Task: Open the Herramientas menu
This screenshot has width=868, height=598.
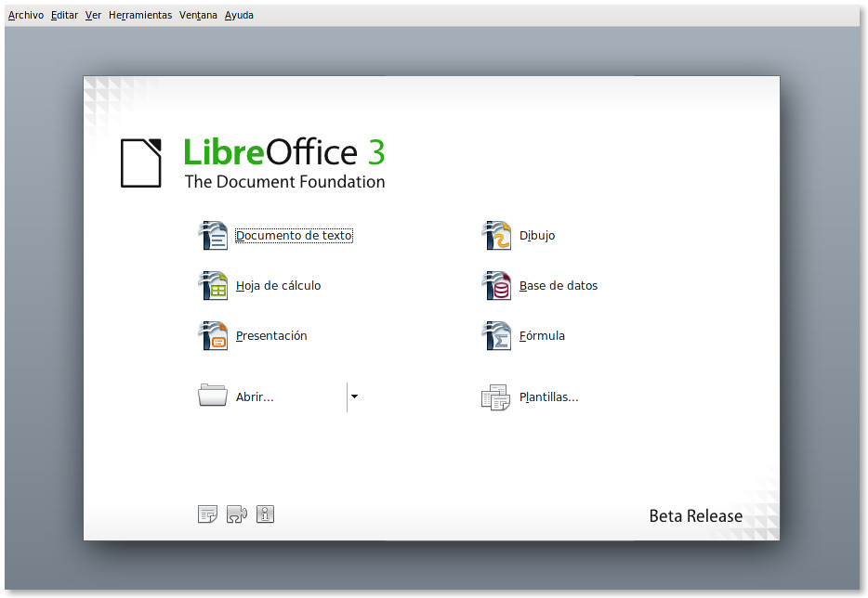Action: 139,15
